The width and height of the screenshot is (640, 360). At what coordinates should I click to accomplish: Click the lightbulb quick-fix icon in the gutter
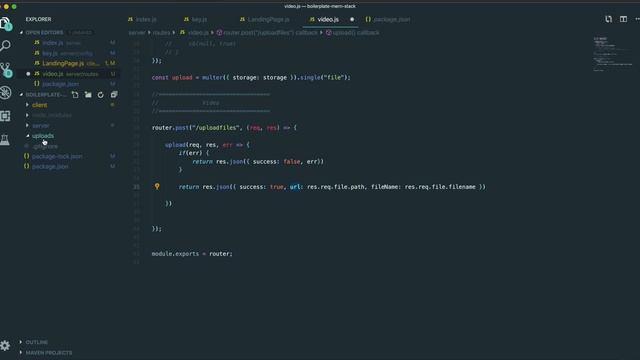click(157, 187)
